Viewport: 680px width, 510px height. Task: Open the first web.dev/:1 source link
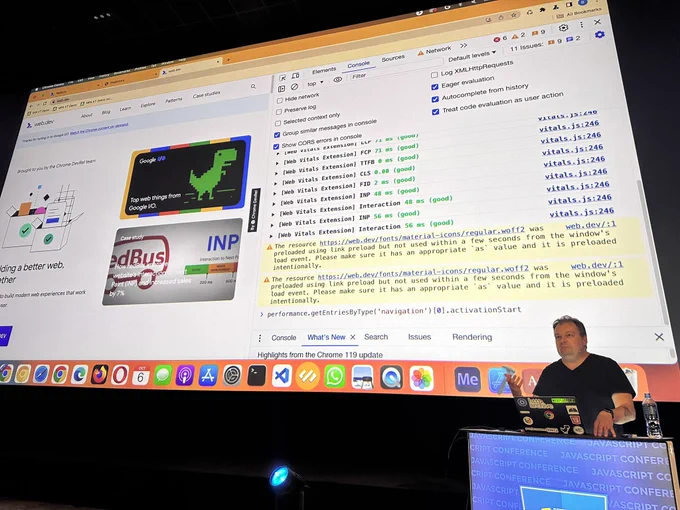[591, 225]
